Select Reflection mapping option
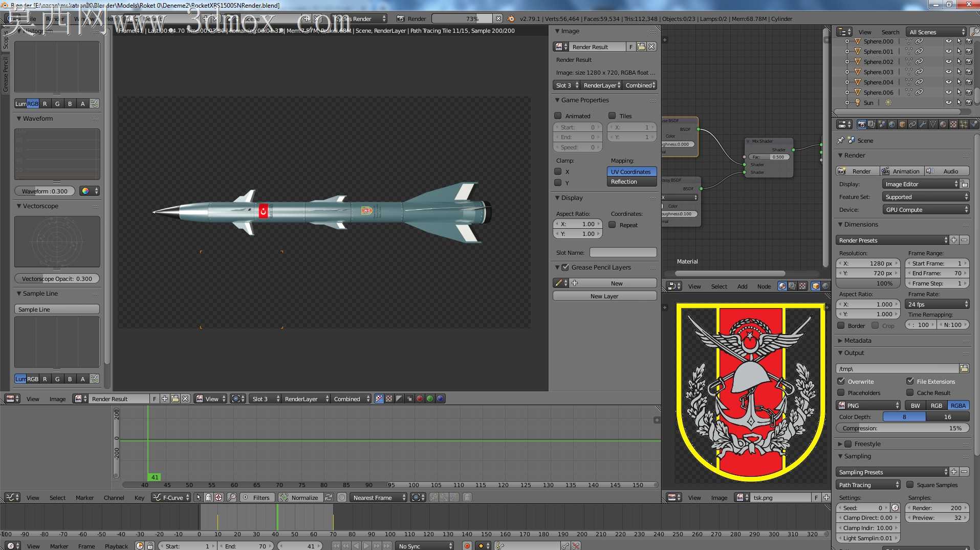The height and width of the screenshot is (550, 980). [631, 182]
